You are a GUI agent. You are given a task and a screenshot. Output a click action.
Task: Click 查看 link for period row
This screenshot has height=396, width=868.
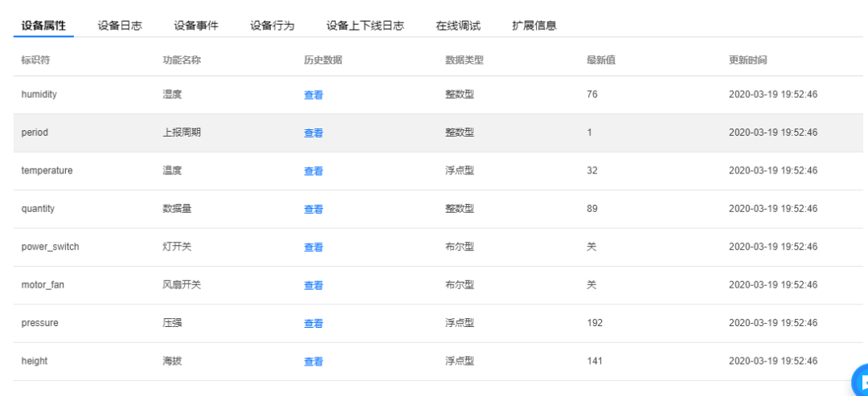(313, 133)
